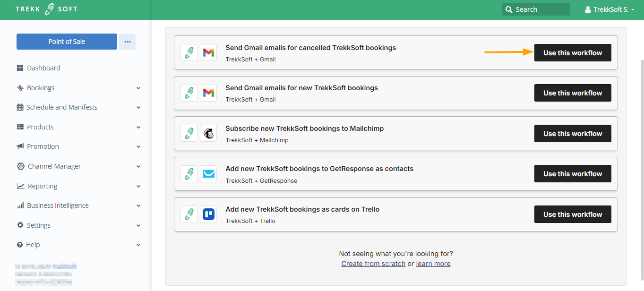Expand the Channel Manager chevron
This screenshot has width=644, height=291.
(x=138, y=166)
